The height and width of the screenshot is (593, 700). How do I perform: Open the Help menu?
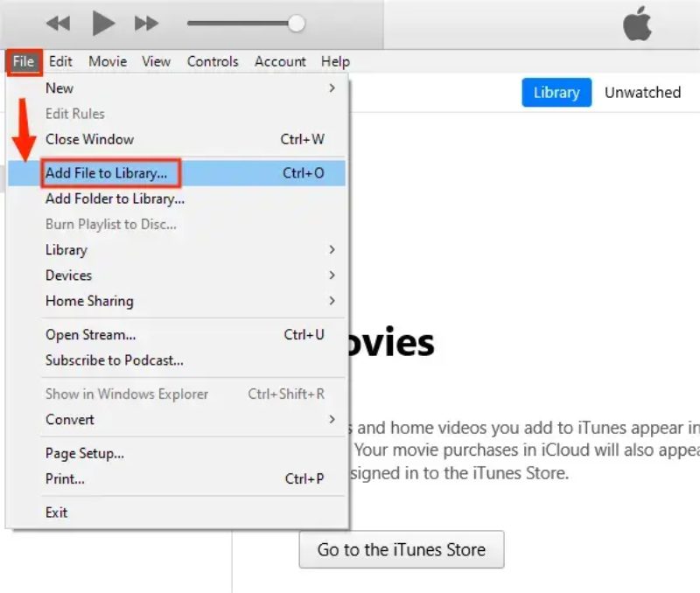335,61
